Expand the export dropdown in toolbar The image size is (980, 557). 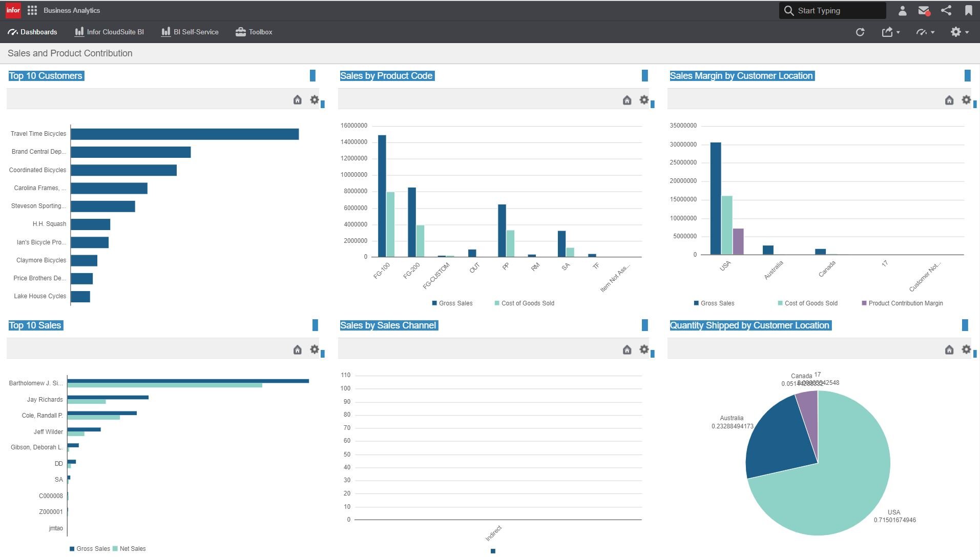(891, 32)
